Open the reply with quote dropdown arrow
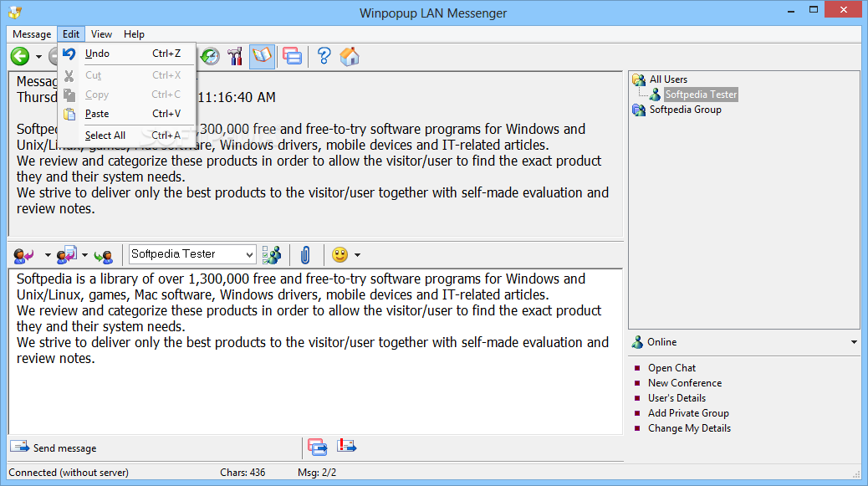Image resolution: width=868 pixels, height=486 pixels. pos(84,255)
